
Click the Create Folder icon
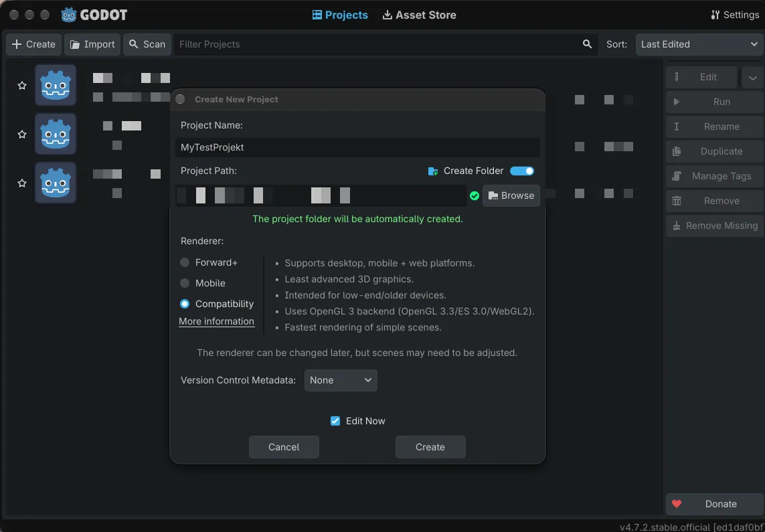(x=433, y=171)
